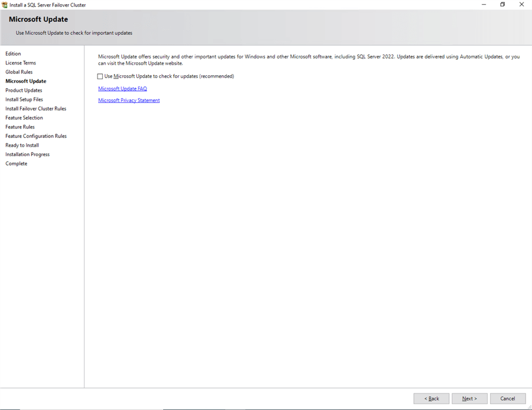Select the Feature Selection step

click(x=24, y=118)
